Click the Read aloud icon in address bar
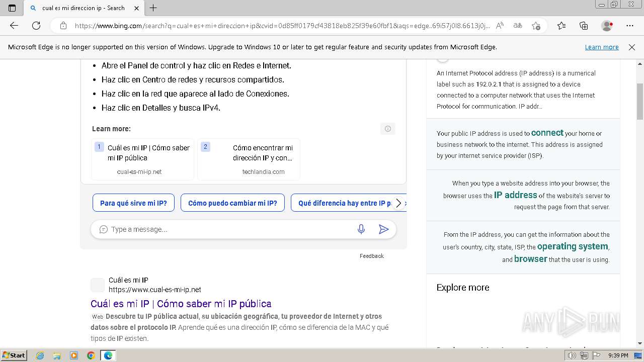Screen dimensions: 644x362 click(500, 26)
